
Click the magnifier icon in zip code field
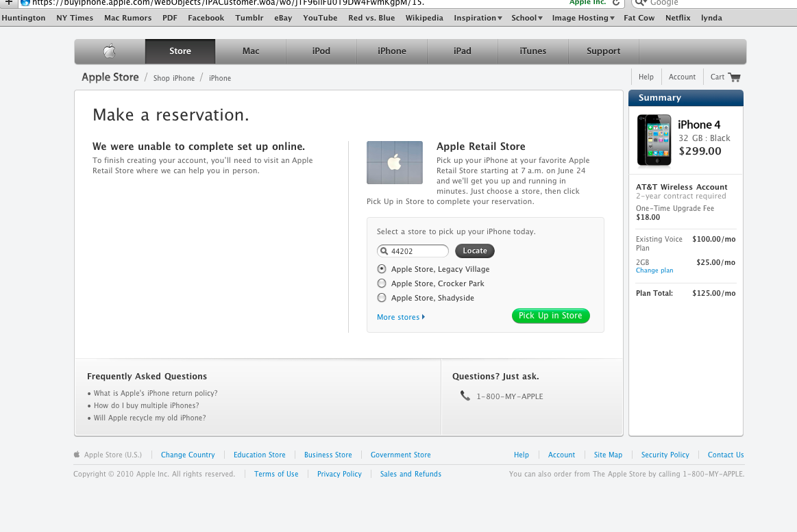click(x=384, y=251)
